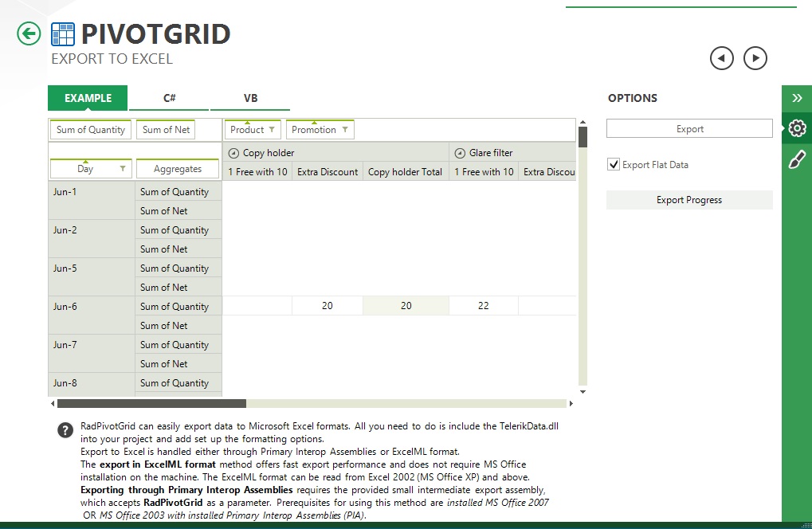
Task: Go to the previous example arrow
Action: click(721, 58)
